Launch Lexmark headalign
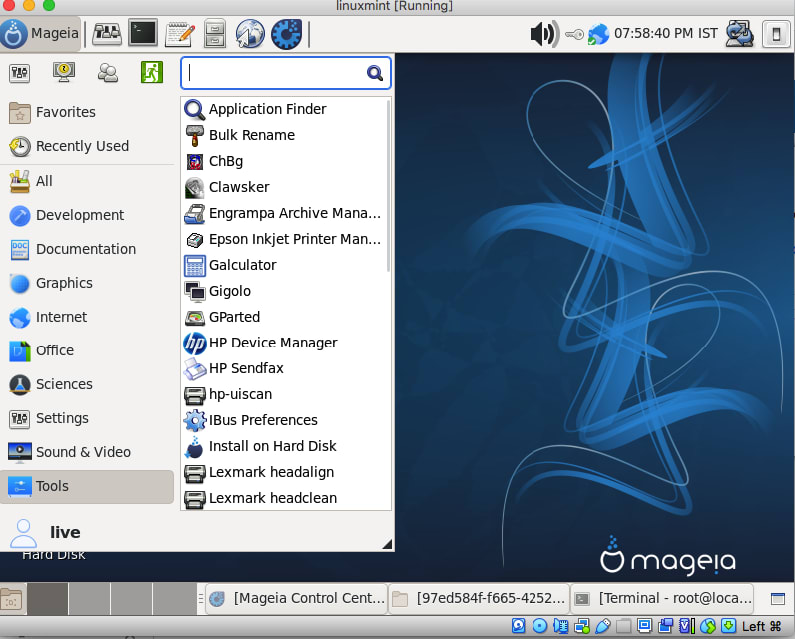The width and height of the screenshot is (795, 639). pos(284,472)
